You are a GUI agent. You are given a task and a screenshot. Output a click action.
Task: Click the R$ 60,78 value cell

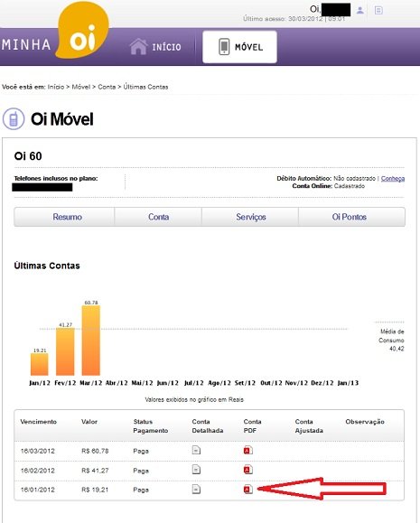95,451
